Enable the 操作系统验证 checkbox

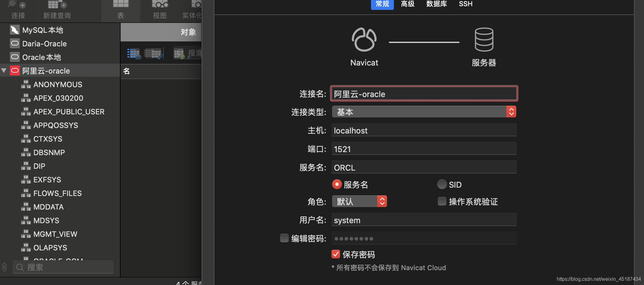tap(442, 201)
